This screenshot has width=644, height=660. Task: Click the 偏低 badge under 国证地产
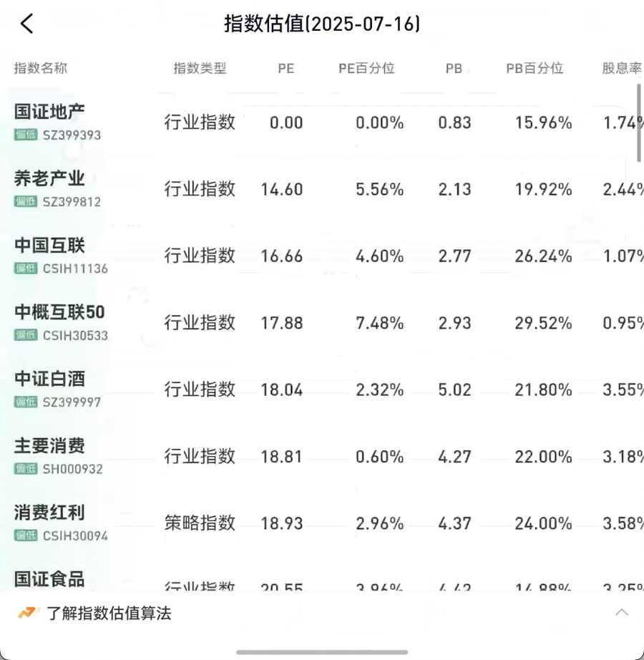tap(26, 135)
